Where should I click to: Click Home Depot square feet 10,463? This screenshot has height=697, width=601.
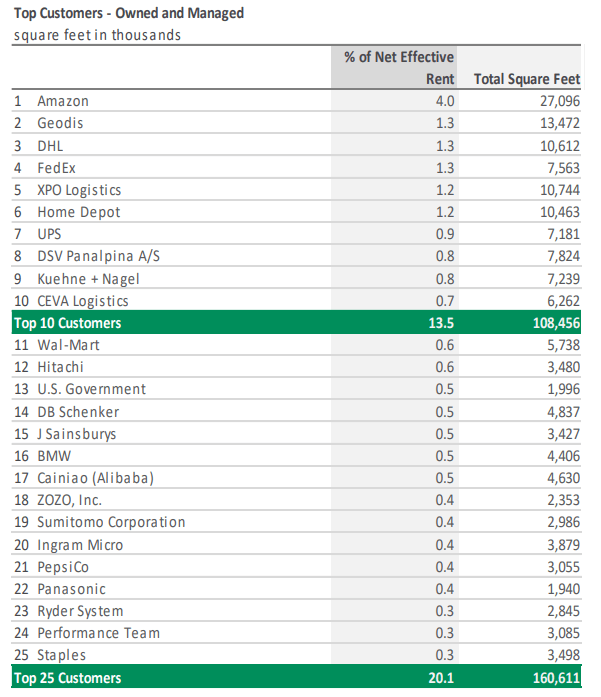(x=560, y=212)
